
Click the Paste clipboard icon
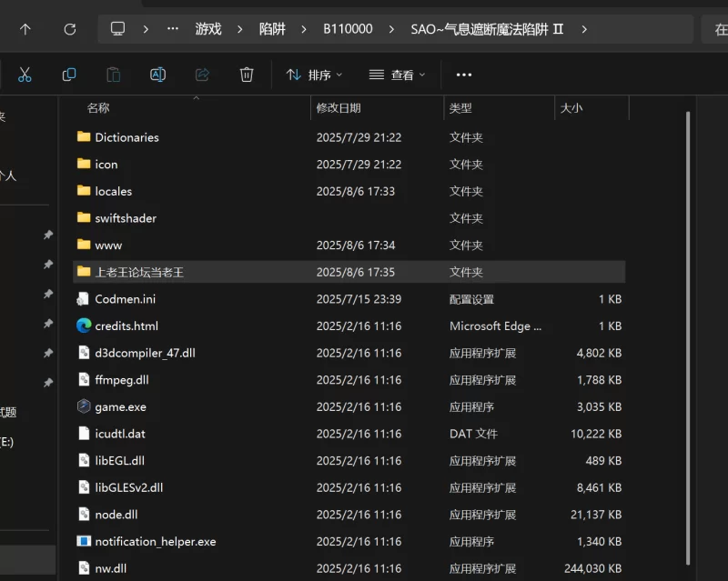113,75
